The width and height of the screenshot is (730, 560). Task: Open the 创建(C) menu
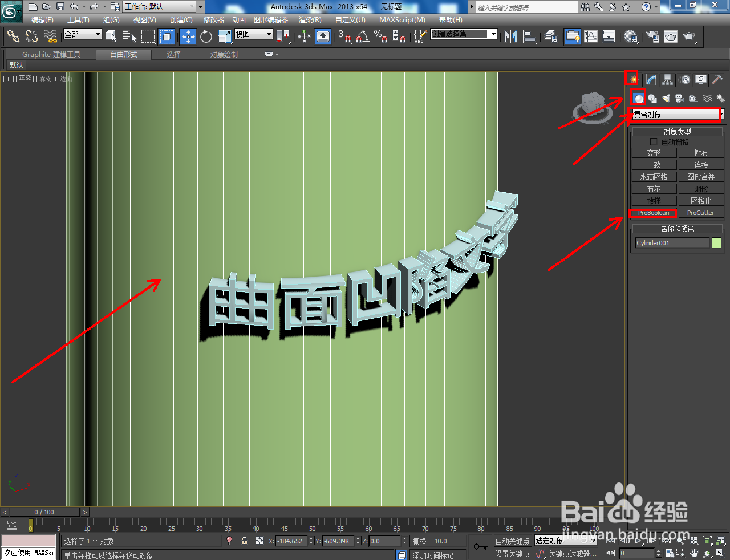pyautogui.click(x=181, y=20)
